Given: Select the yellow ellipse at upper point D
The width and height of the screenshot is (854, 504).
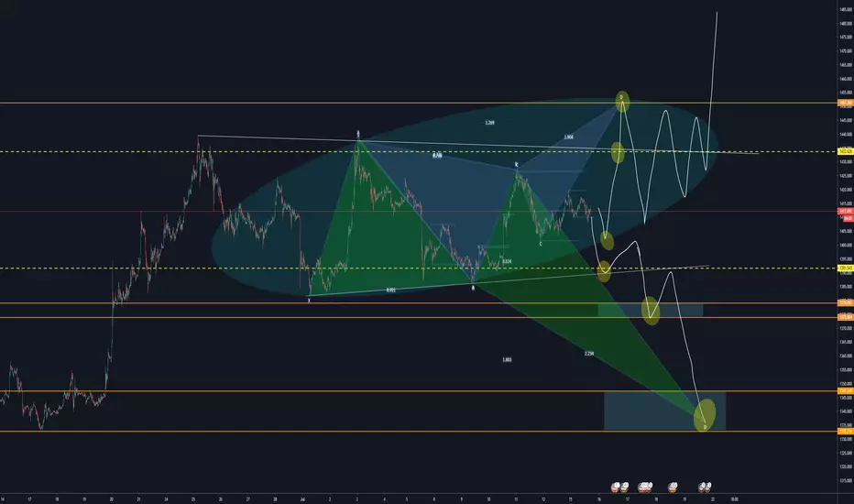Looking at the screenshot, I should 622,101.
